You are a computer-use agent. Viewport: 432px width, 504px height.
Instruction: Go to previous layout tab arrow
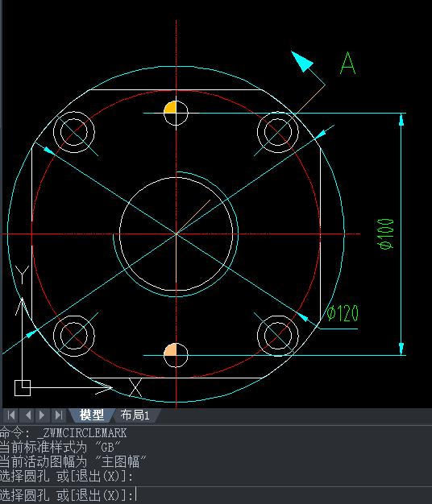(27, 415)
